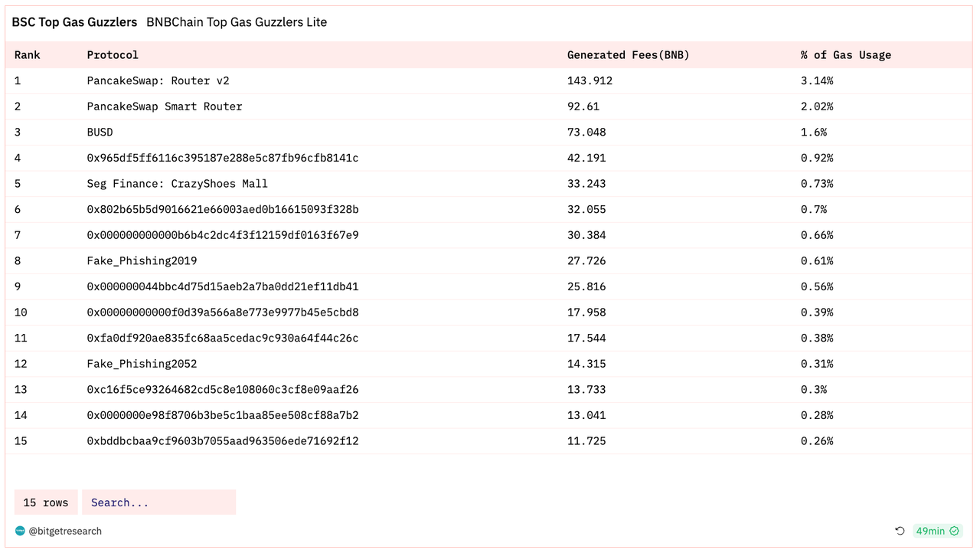980x553 pixels.
Task: Click fee value 13.041
Action: (x=586, y=415)
